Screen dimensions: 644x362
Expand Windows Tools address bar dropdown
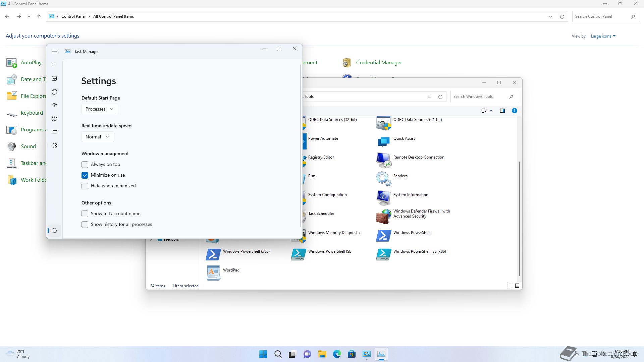(429, 97)
